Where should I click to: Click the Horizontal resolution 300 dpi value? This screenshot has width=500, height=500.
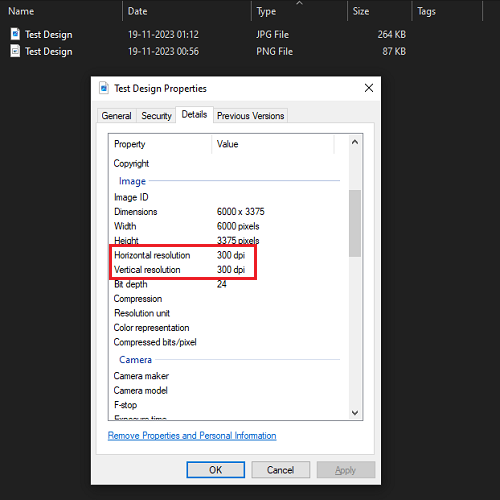(x=231, y=255)
